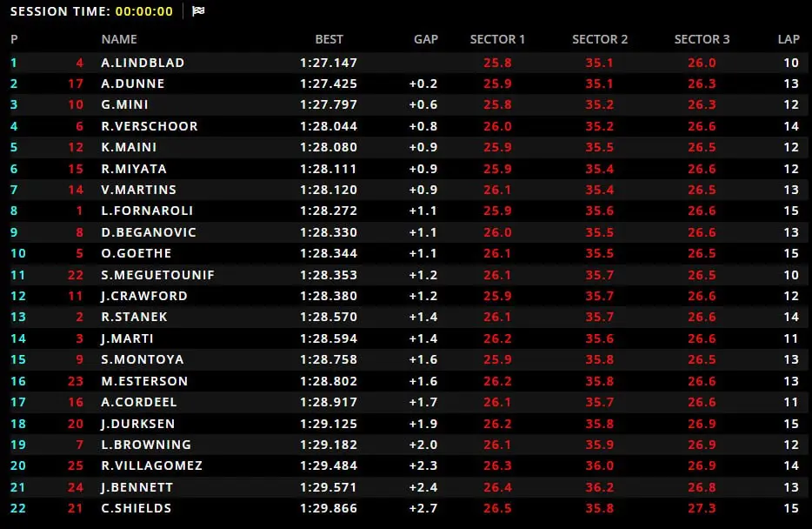Select L.FORNAROLI car number 1
Viewport: 812px width, 529px height.
79,211
